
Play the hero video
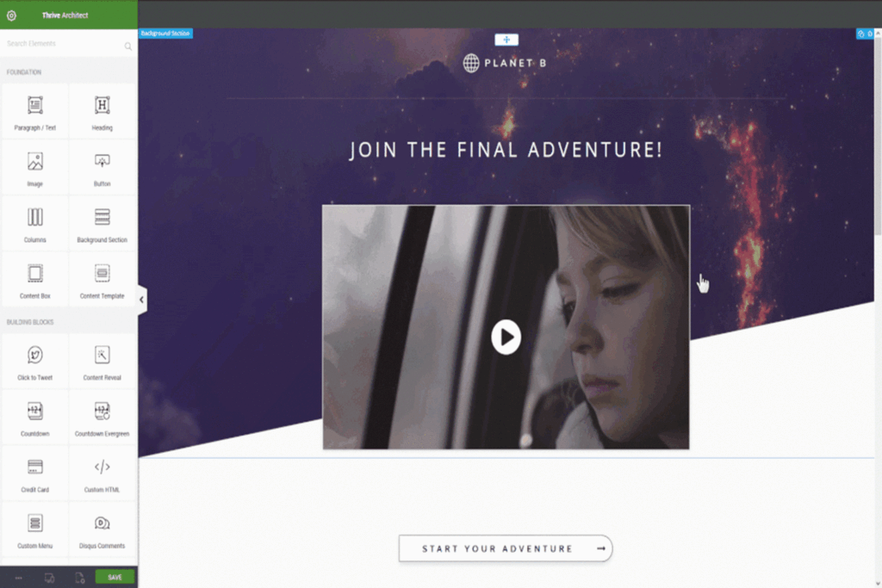click(506, 337)
